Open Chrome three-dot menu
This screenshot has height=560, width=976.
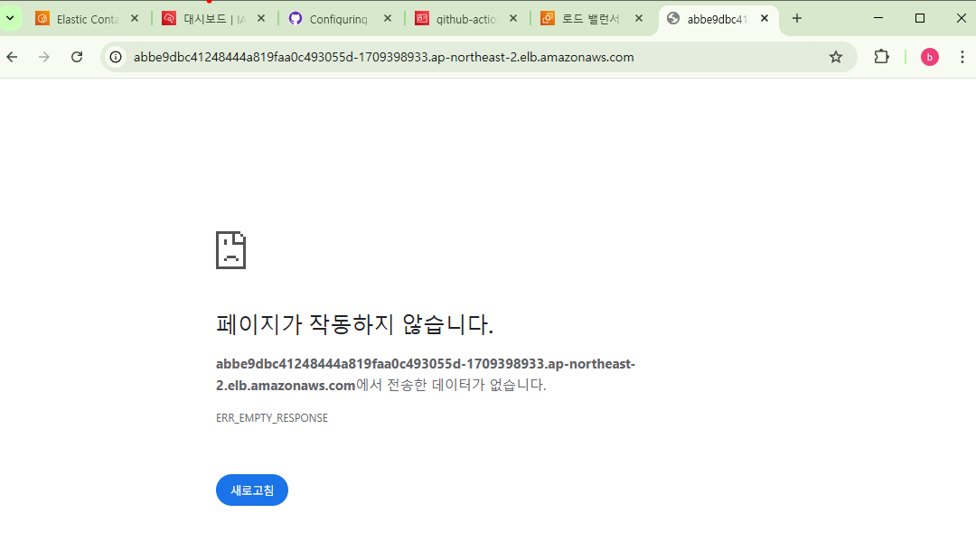point(962,57)
